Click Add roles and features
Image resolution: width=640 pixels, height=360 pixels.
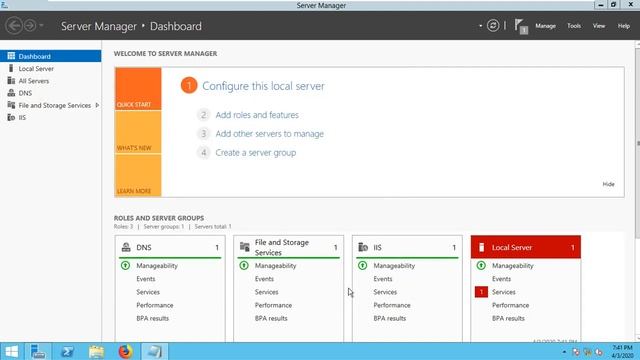pyautogui.click(x=257, y=115)
